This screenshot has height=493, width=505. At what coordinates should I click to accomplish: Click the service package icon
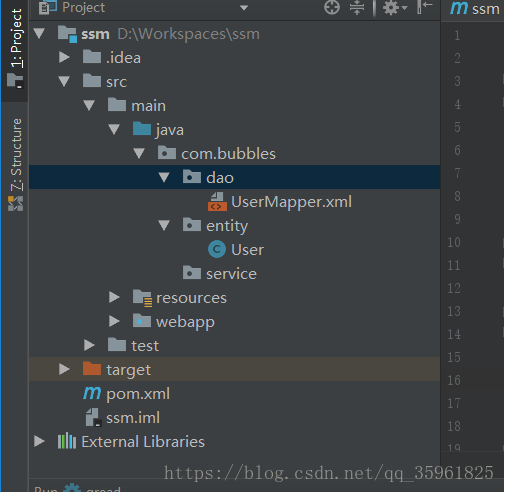[192, 273]
